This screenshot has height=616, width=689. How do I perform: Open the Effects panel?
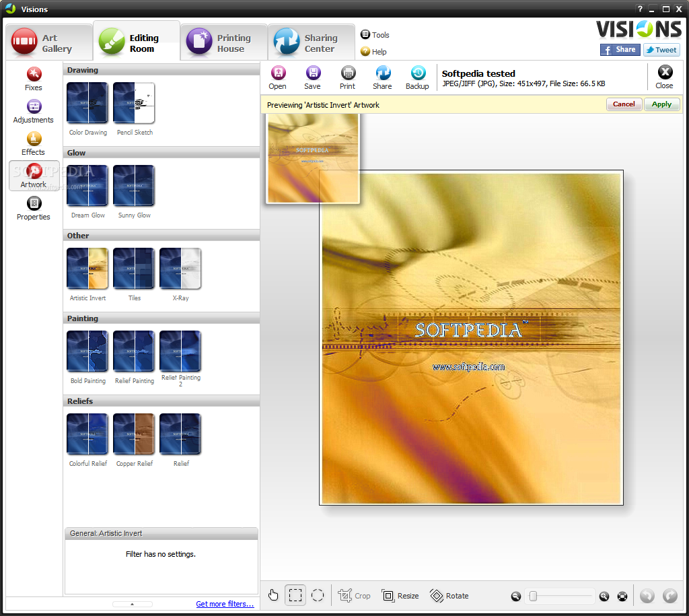pyautogui.click(x=34, y=144)
